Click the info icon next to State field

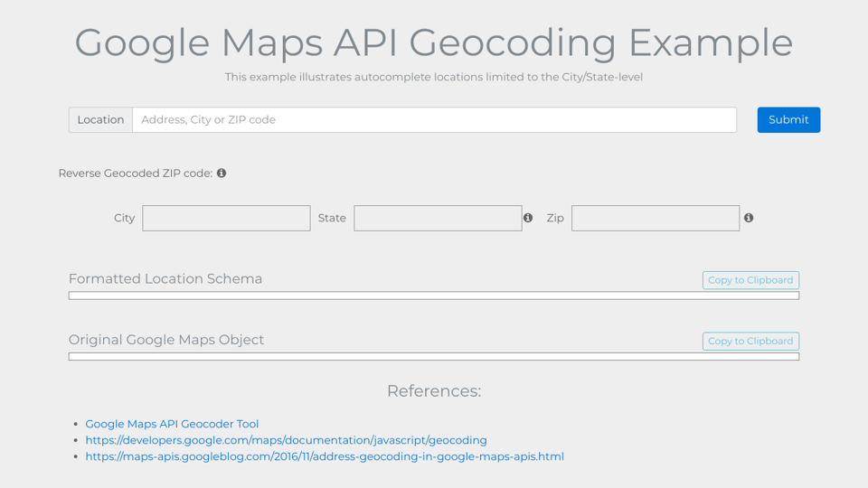(x=528, y=218)
